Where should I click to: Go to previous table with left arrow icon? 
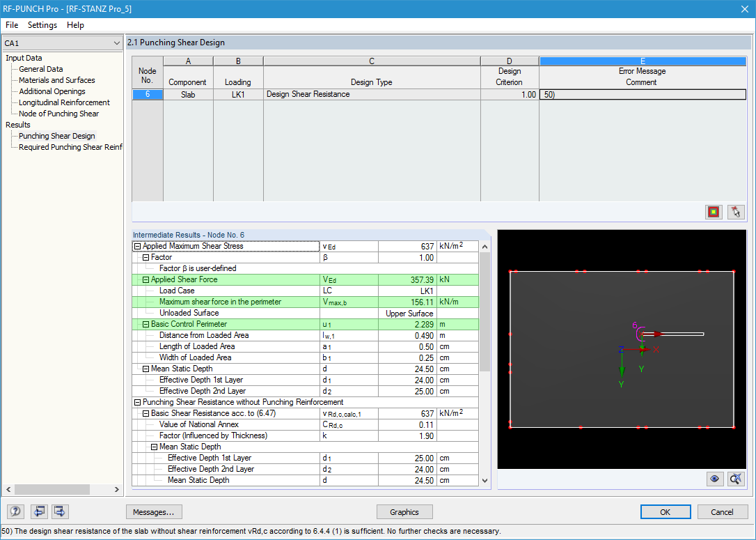(x=39, y=511)
